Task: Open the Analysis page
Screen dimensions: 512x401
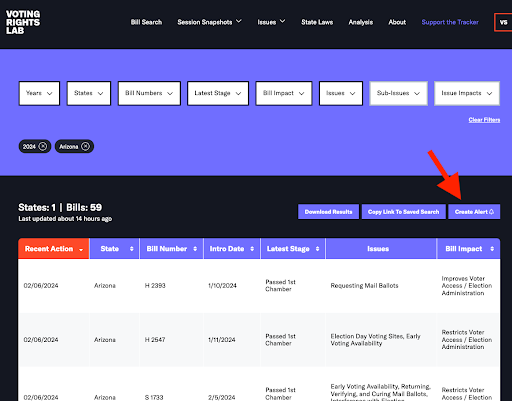Action: coord(361,22)
